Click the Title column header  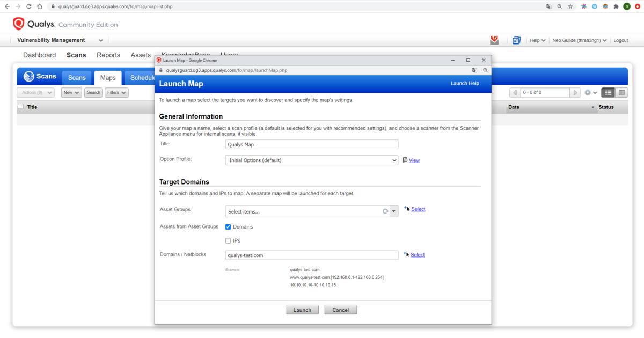click(x=32, y=107)
